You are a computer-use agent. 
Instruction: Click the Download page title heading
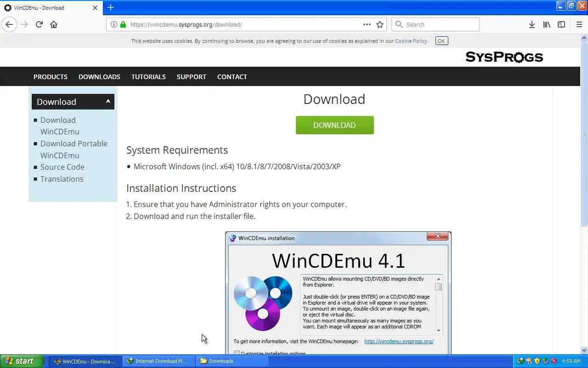coord(334,99)
